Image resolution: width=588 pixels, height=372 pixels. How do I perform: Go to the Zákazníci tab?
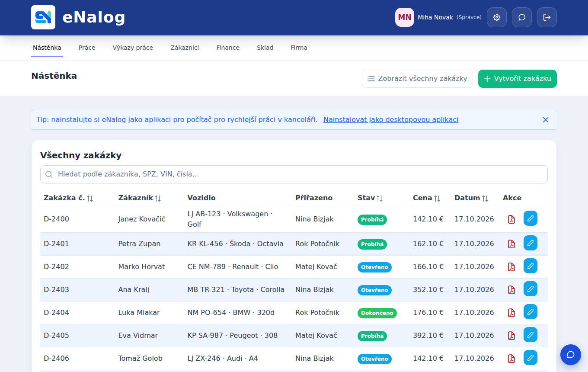tap(185, 48)
